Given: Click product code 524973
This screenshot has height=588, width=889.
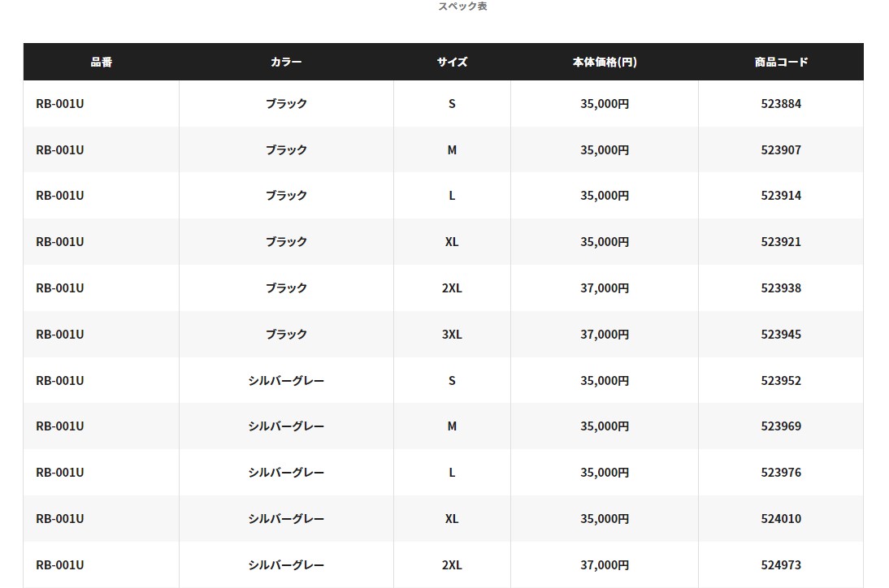Looking at the screenshot, I should tap(781, 565).
